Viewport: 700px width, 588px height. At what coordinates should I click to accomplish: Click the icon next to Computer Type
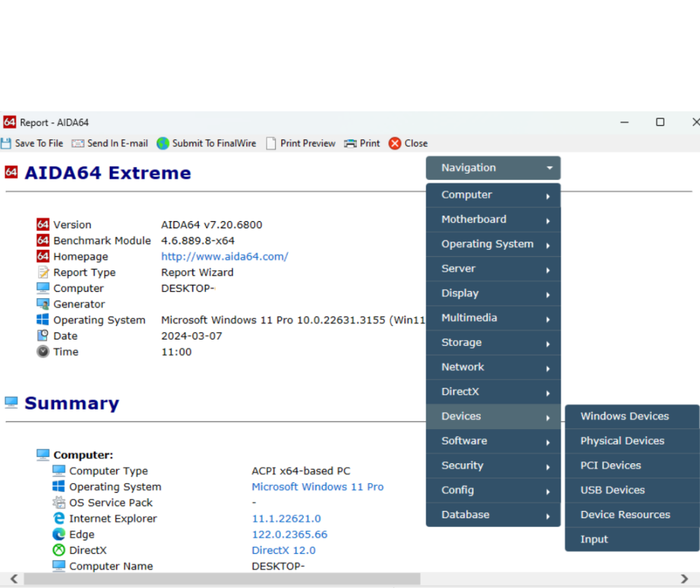tap(59, 470)
